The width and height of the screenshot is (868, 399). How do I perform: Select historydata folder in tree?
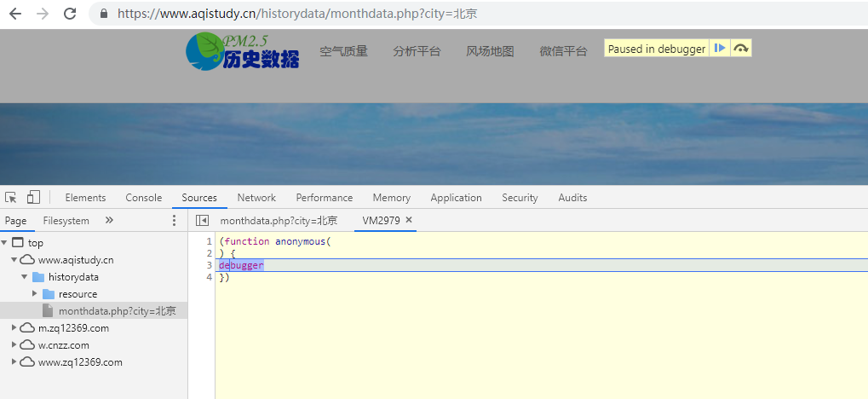73,277
